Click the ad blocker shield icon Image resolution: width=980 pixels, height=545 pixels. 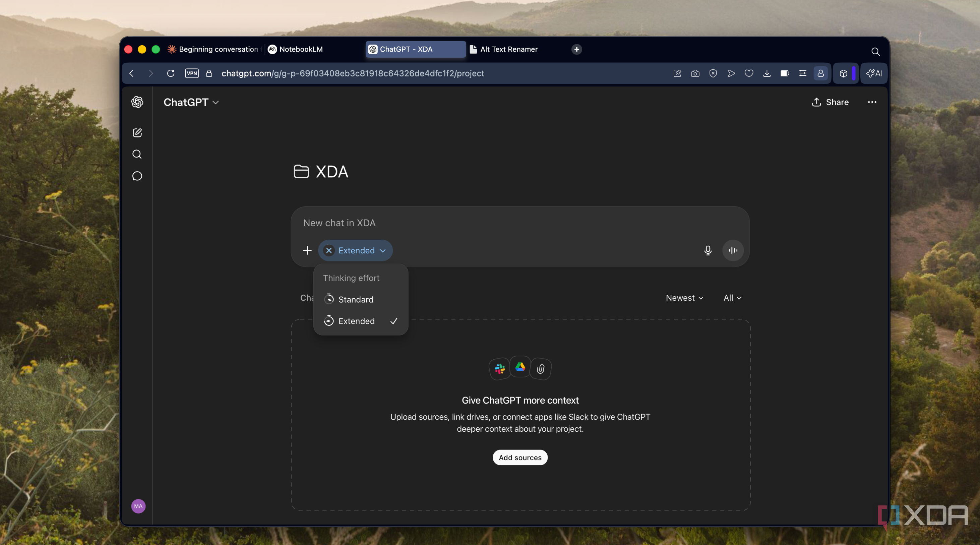tap(713, 73)
